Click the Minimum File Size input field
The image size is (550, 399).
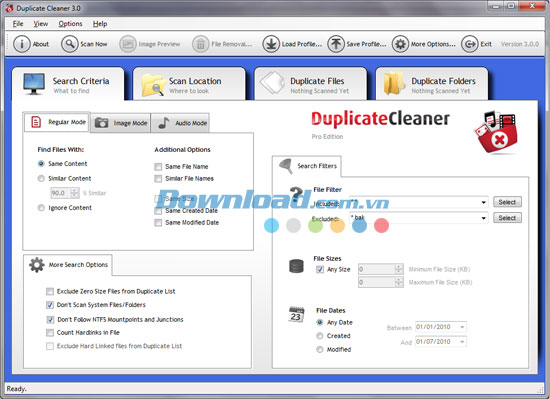pyautogui.click(x=377, y=269)
